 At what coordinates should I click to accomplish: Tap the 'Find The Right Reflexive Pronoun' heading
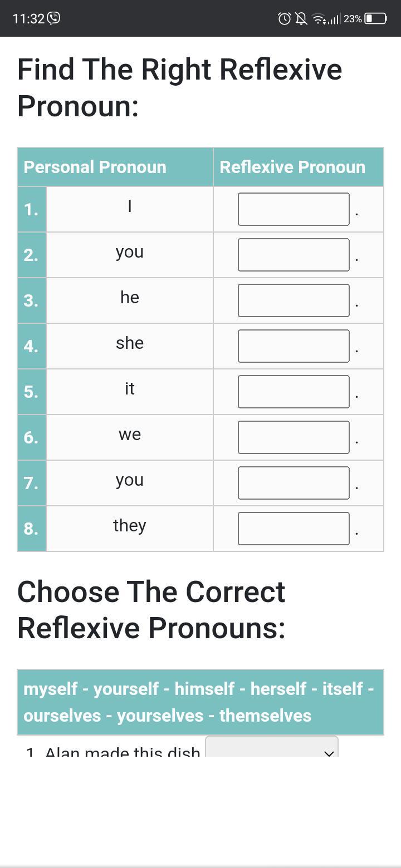tap(179, 87)
